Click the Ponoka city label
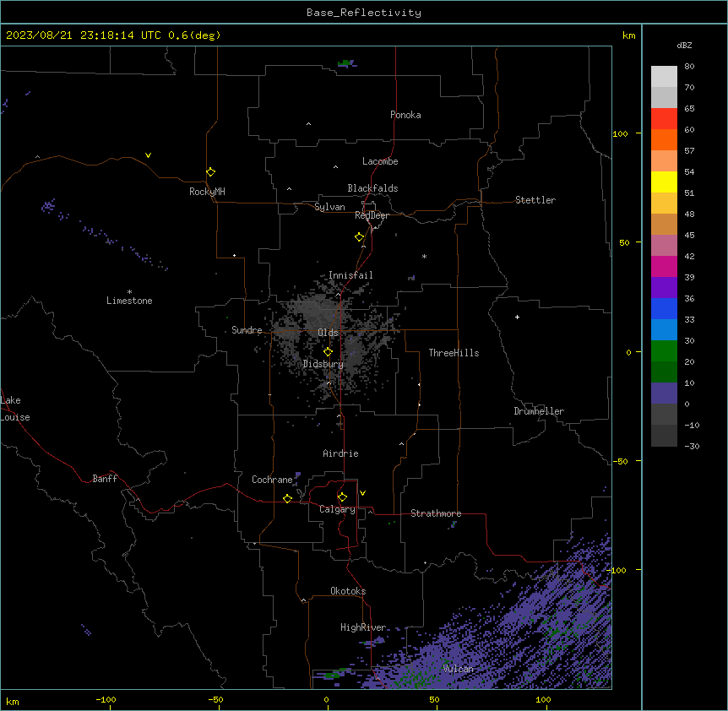Viewport: 728px width, 711px height. [405, 115]
